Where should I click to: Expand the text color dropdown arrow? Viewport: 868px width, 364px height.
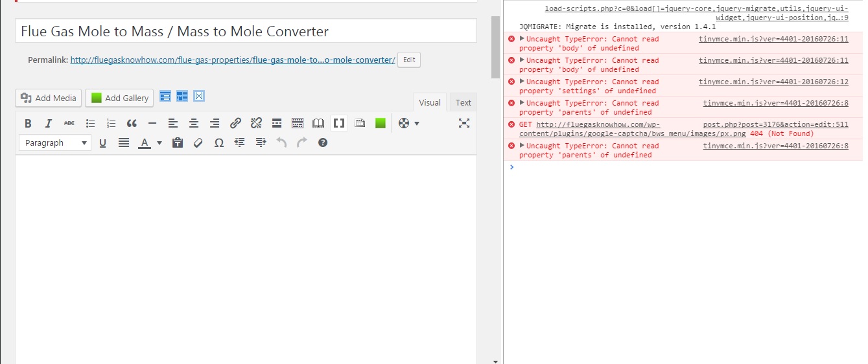tap(159, 142)
